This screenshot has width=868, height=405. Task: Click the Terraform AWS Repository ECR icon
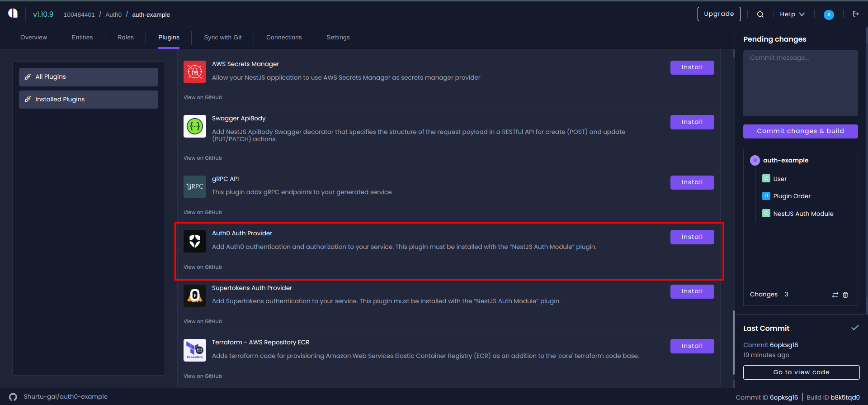coord(195,350)
